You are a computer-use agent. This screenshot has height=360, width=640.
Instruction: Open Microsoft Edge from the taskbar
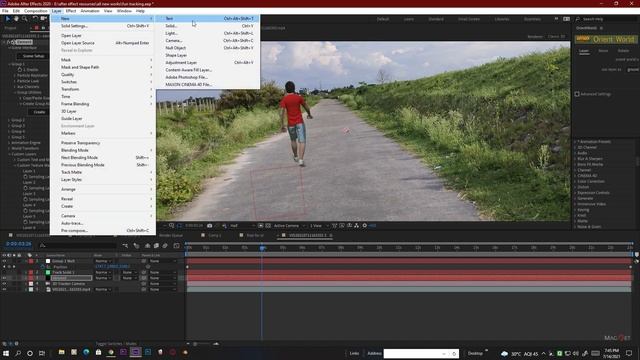tap(86, 352)
